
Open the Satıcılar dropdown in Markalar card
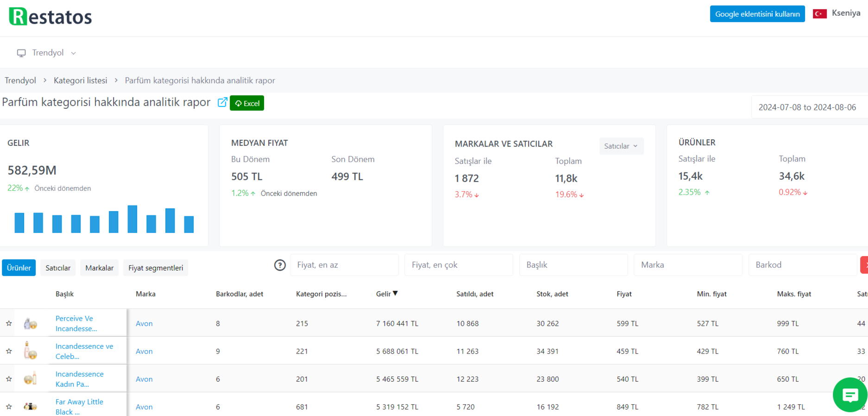click(621, 146)
